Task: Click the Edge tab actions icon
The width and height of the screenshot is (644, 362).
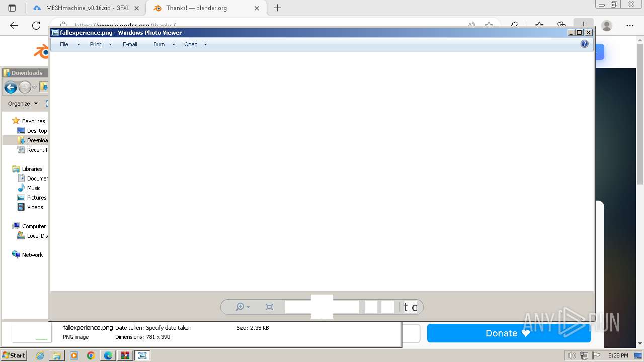Action: (12, 8)
